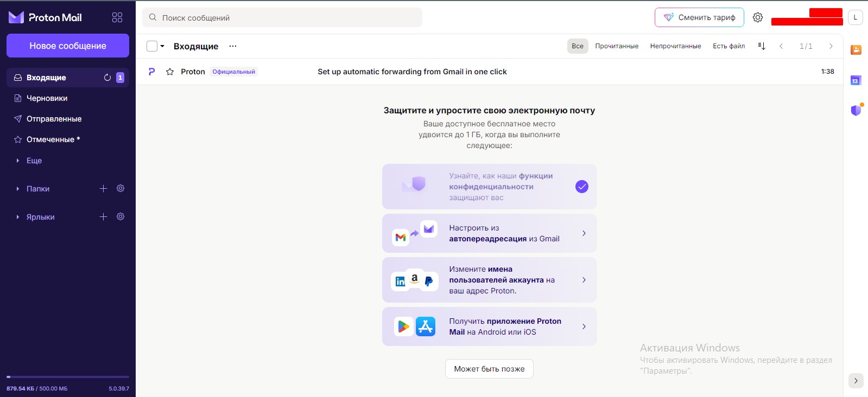Click the Новое сообщение compose button
Viewport: 868px width, 397px height.
(68, 46)
